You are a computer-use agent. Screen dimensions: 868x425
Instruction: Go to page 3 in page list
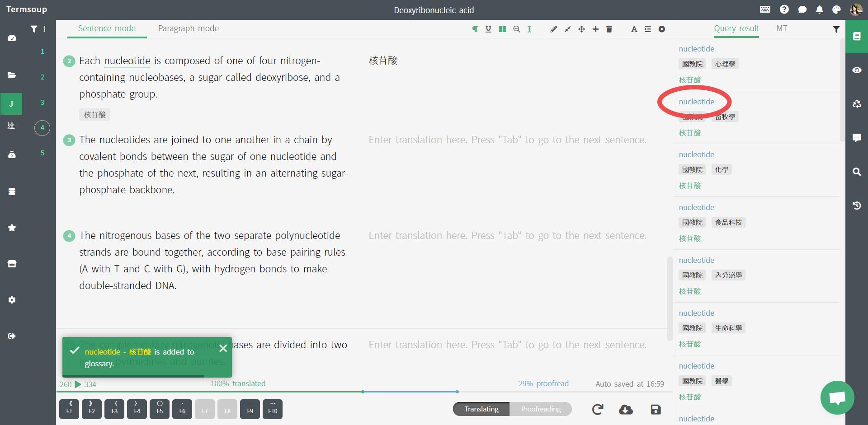42,103
